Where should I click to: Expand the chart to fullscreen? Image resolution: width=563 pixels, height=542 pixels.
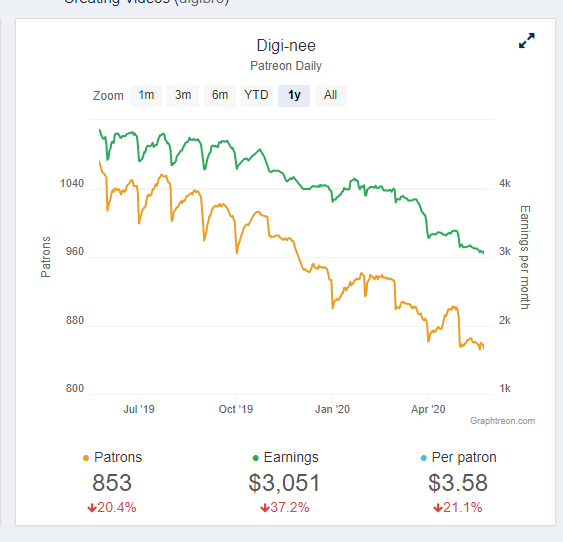[527, 41]
